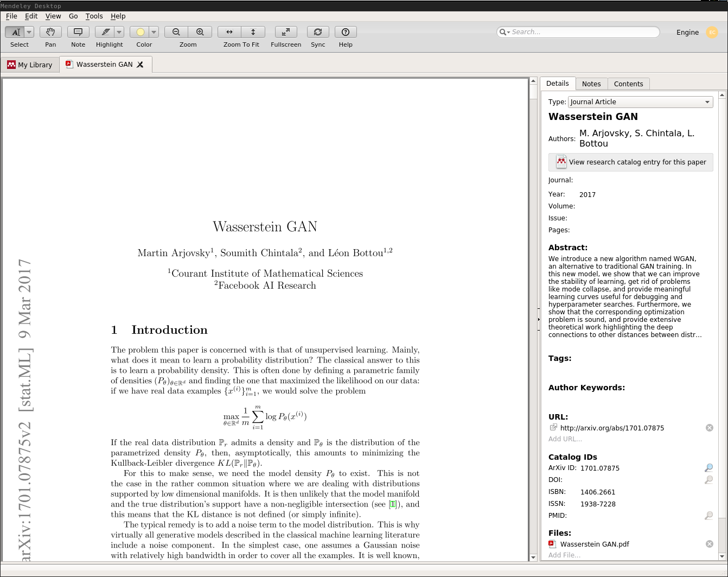Collapse the details pane with the splitter arrow
Screen dimensions: 728x577
coord(539,320)
